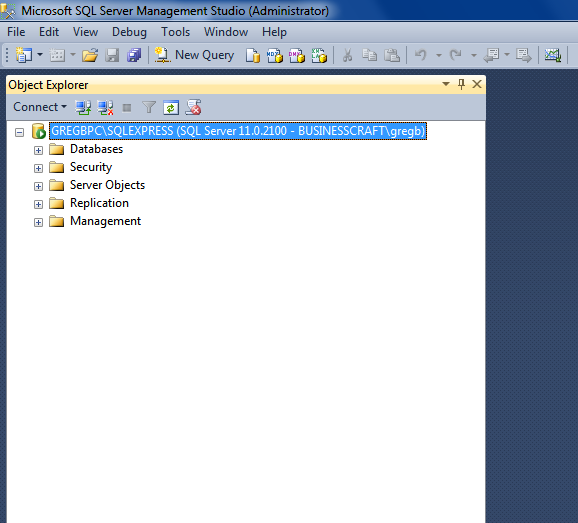Open the Connect dropdown
This screenshot has height=523, width=578.
pos(40,107)
